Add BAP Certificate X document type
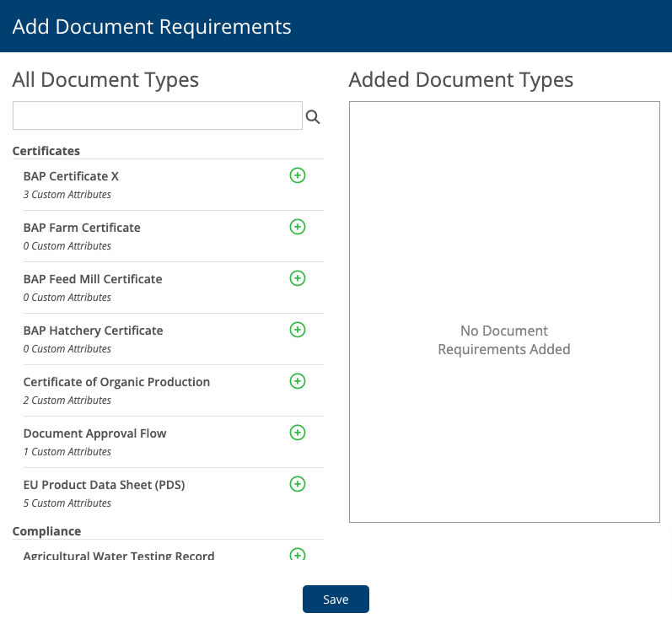Screen dimensions: 672x624 (298, 175)
